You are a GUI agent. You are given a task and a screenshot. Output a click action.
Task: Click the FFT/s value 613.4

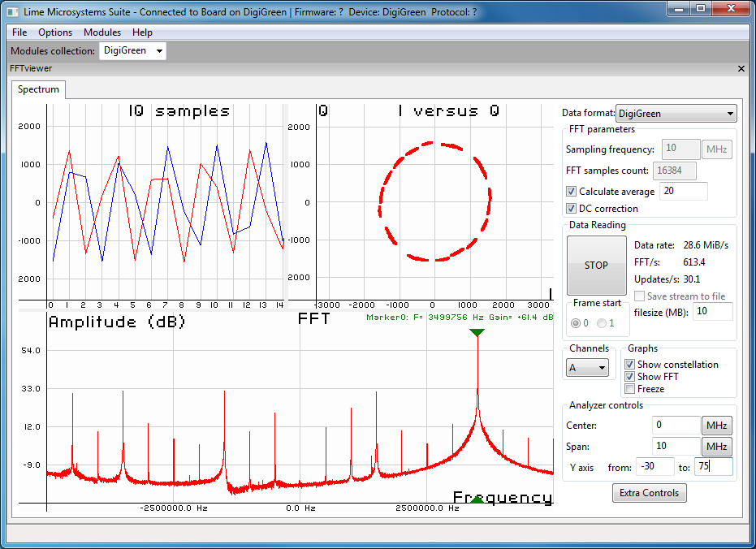[694, 262]
